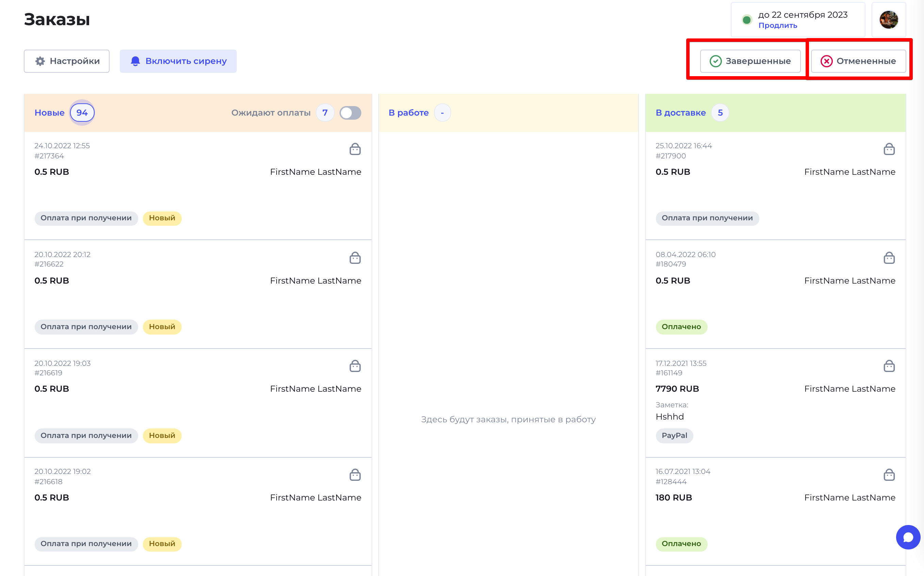Screen dimensions: 924x576
Task: Click bag icon on order #161149
Action: click(x=889, y=366)
